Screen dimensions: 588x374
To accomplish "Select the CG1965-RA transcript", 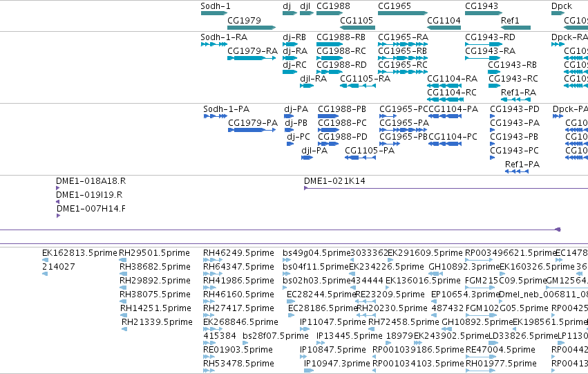I will [x=403, y=44].
